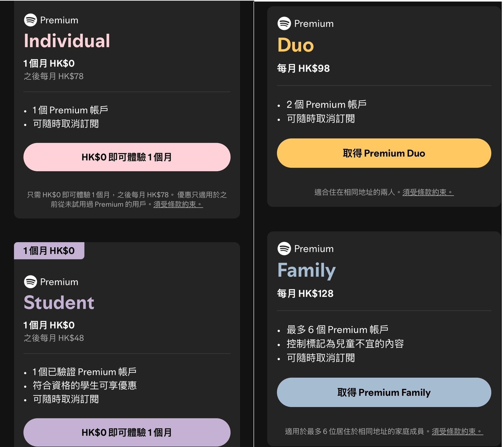Click the Premium label beside the Individual logo

59,20
